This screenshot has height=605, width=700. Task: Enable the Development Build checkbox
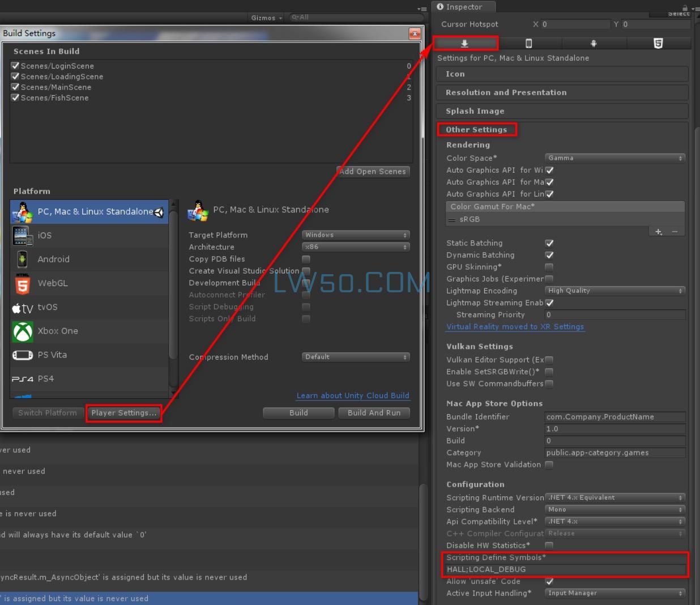pyautogui.click(x=306, y=283)
